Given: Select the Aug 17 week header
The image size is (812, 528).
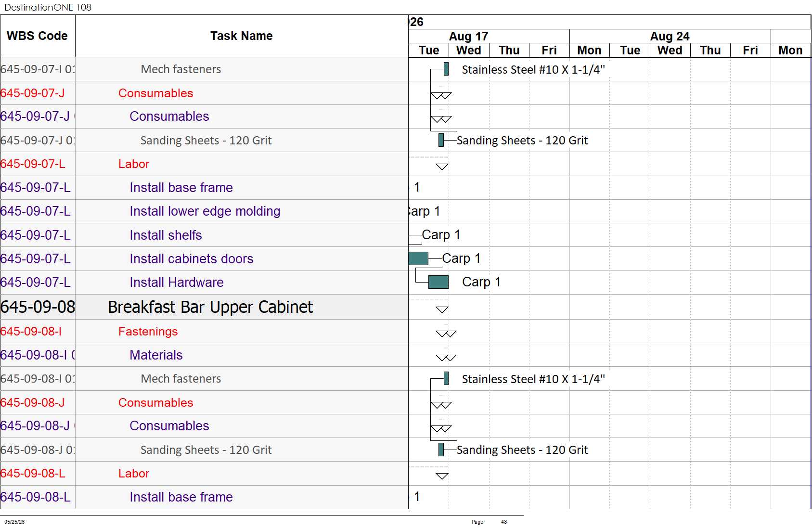Looking at the screenshot, I should point(468,36).
